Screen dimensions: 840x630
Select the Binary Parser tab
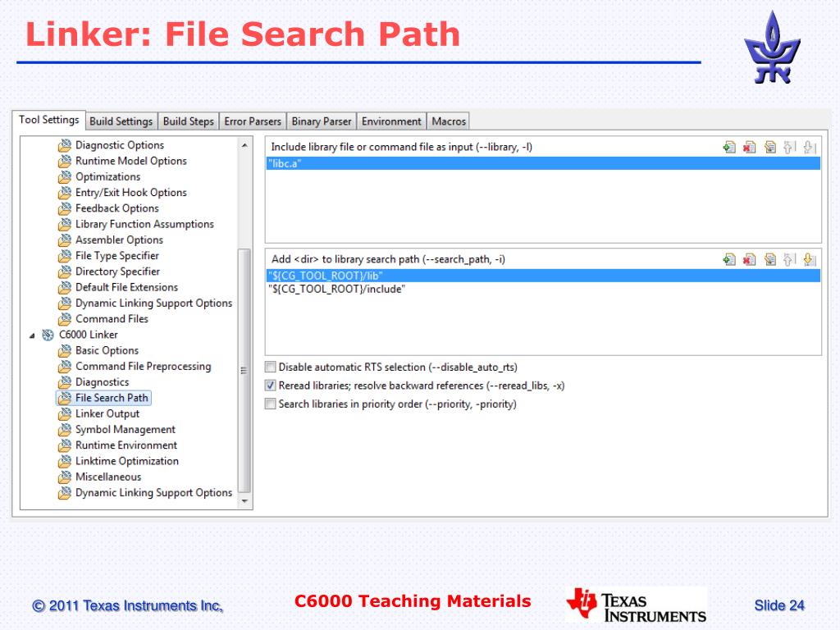tap(322, 121)
